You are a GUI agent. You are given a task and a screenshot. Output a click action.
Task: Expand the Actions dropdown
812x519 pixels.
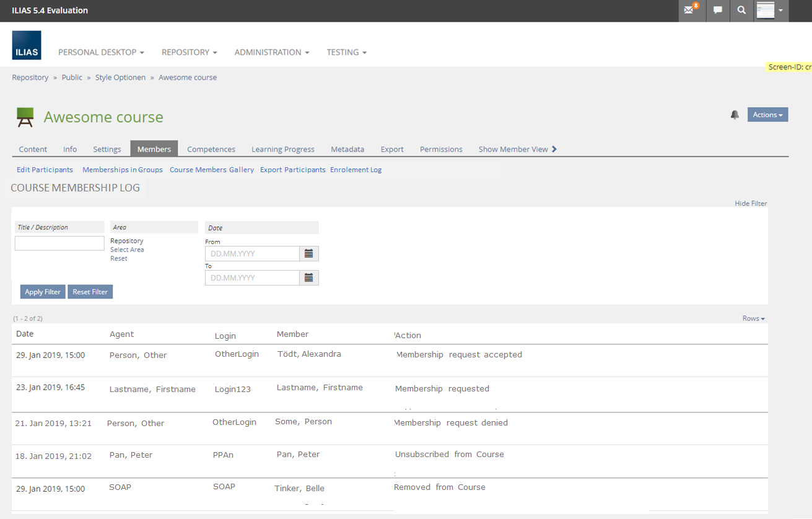[767, 115]
